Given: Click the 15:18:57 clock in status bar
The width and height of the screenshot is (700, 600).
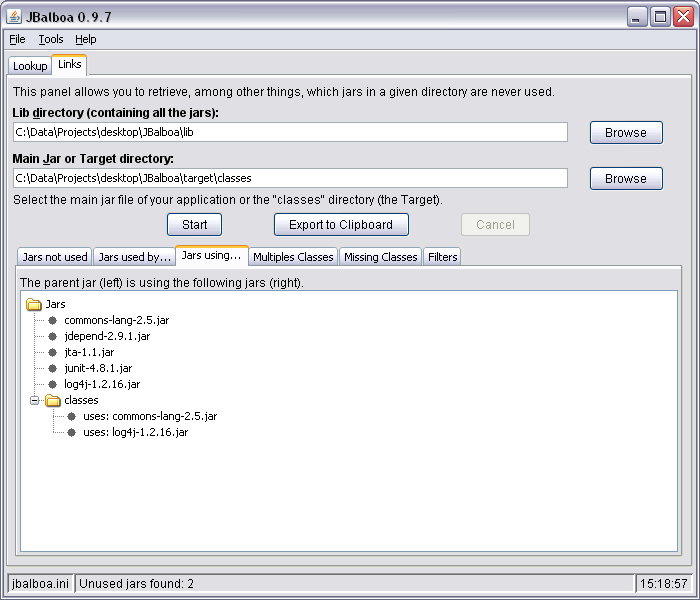Looking at the screenshot, I should pos(663,583).
